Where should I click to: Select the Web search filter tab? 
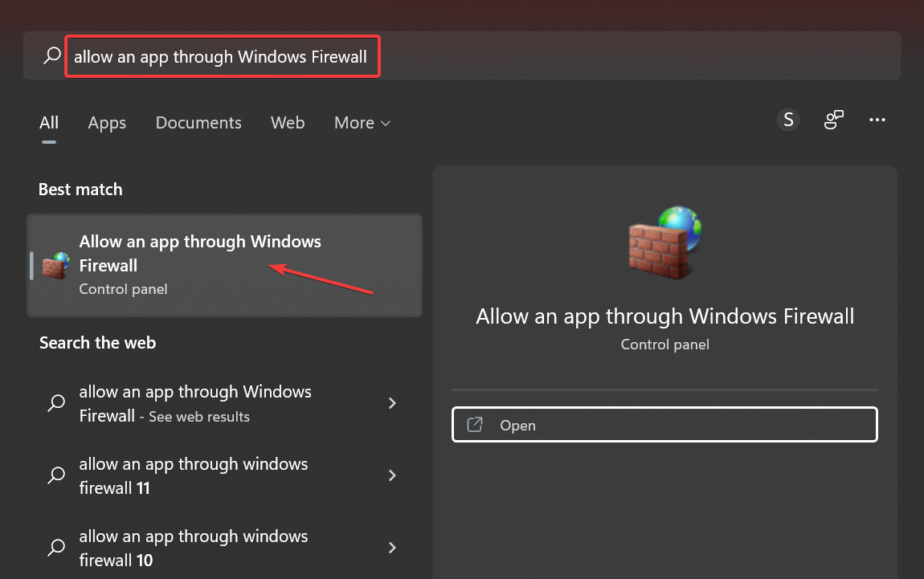288,122
